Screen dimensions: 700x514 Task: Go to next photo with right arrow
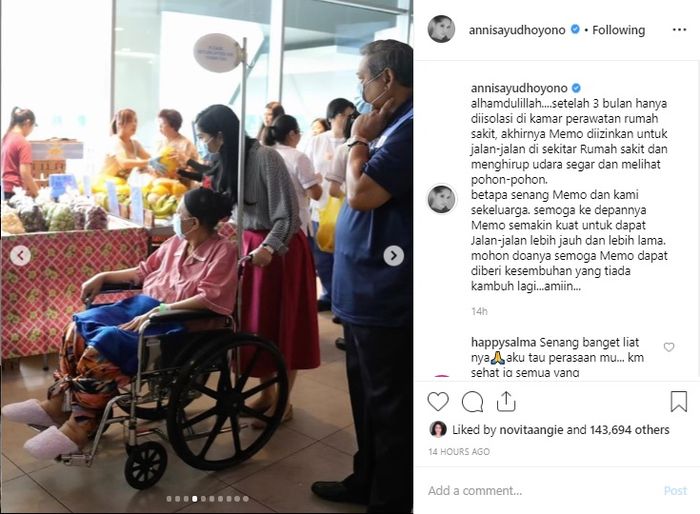393,256
